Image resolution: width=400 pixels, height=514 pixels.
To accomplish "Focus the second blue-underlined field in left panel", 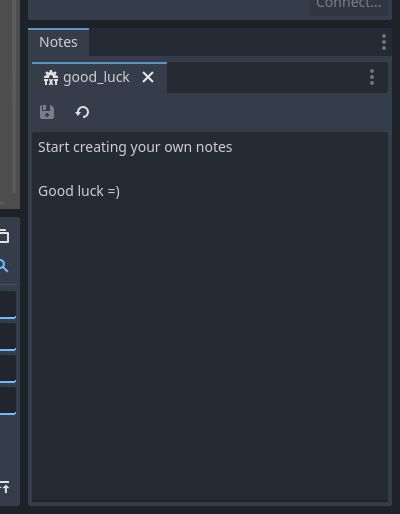I will click(8, 337).
